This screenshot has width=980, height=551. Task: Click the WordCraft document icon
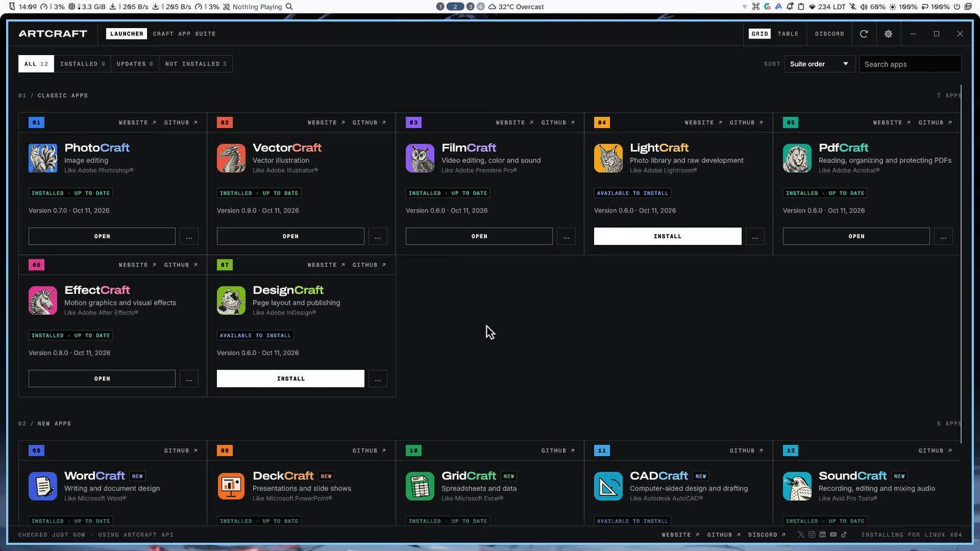(43, 486)
